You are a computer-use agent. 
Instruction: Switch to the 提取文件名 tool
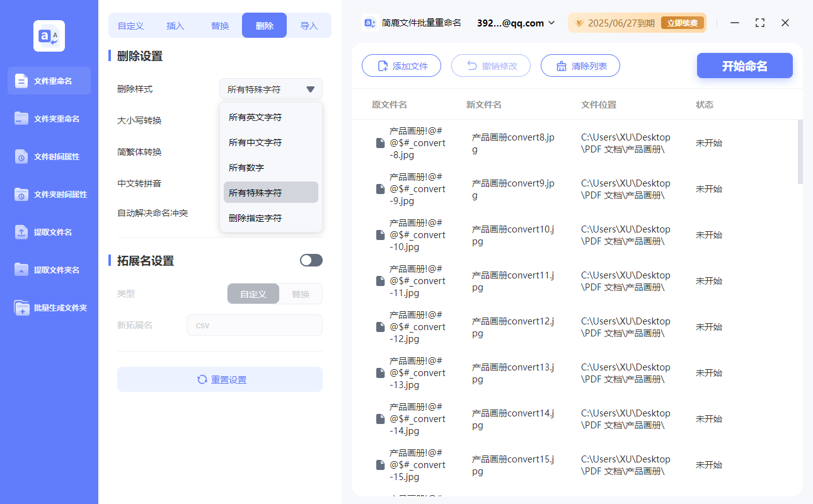coord(49,232)
